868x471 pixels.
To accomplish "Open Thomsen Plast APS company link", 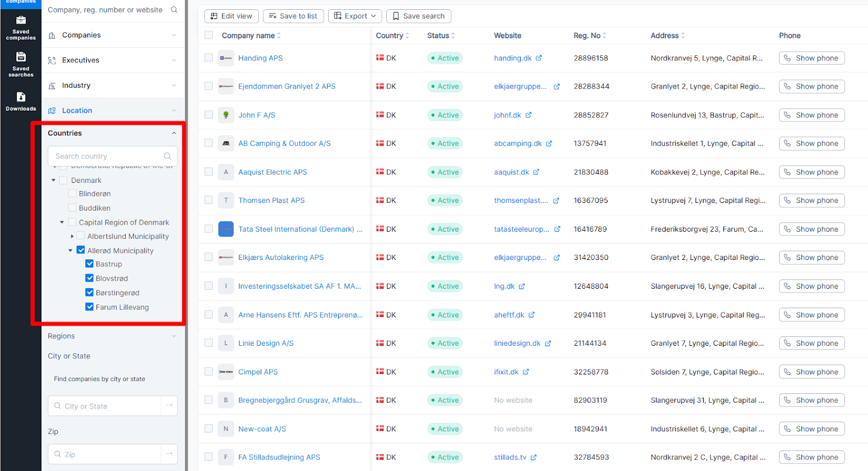I will [271, 200].
